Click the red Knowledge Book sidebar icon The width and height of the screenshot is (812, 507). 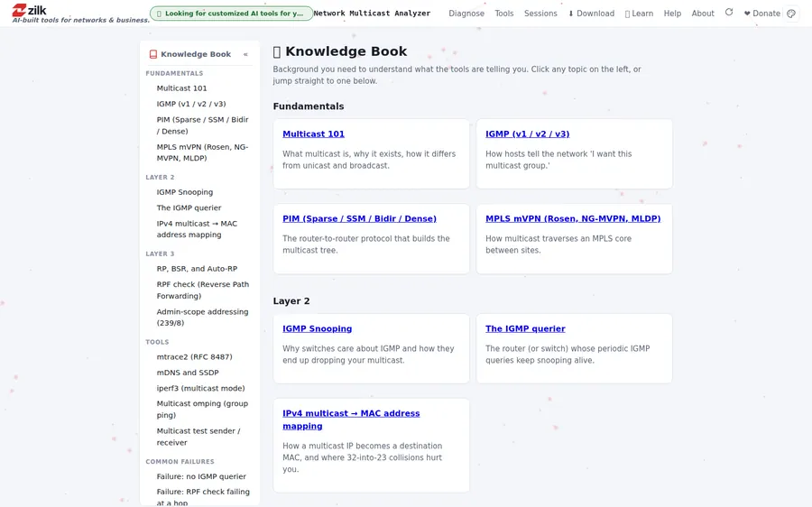tap(152, 54)
